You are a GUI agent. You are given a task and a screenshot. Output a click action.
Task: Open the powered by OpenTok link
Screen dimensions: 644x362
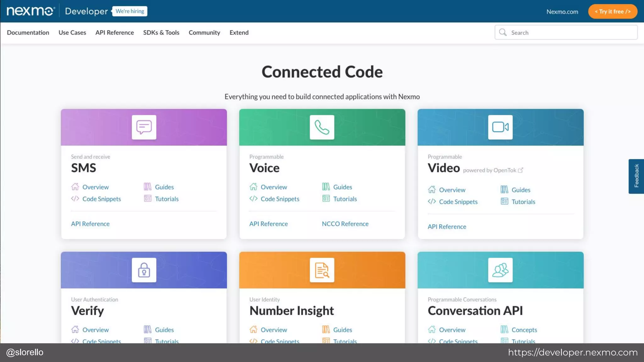pos(492,170)
